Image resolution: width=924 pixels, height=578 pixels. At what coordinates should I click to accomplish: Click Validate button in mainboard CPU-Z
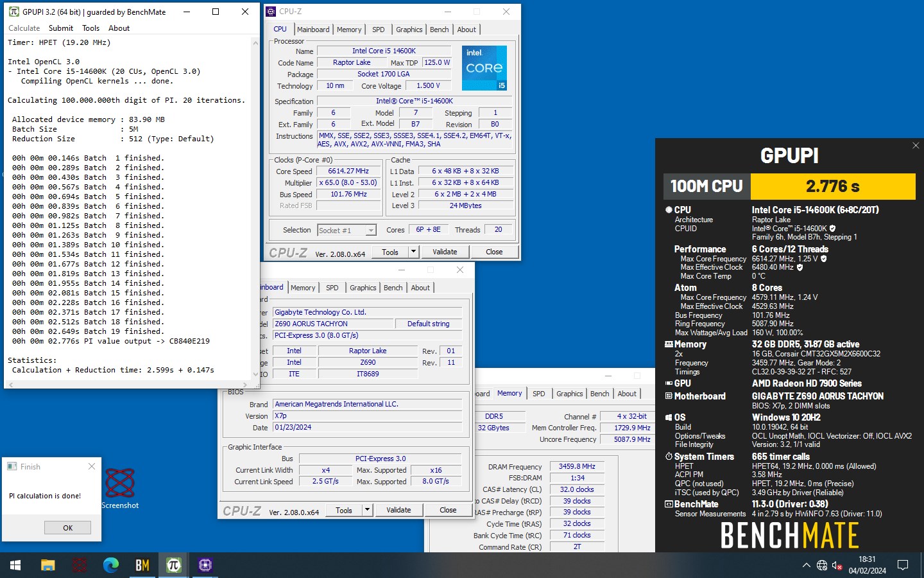[x=398, y=510]
